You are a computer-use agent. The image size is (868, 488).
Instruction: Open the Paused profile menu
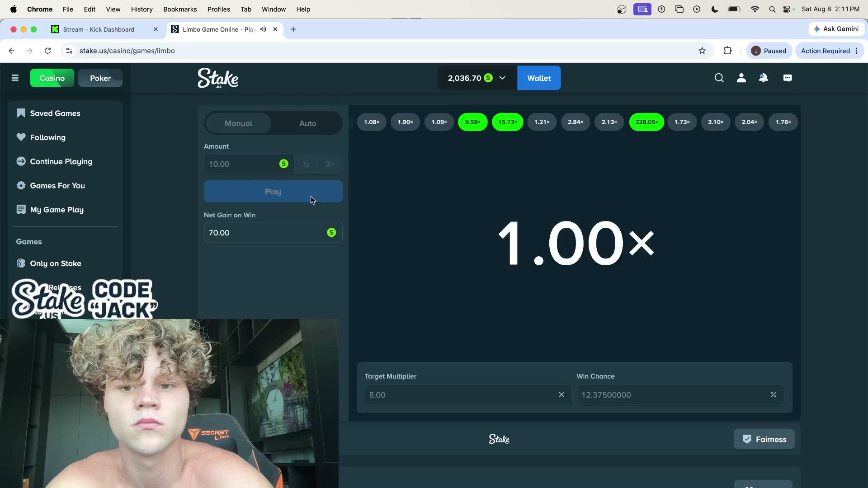[x=769, y=51]
